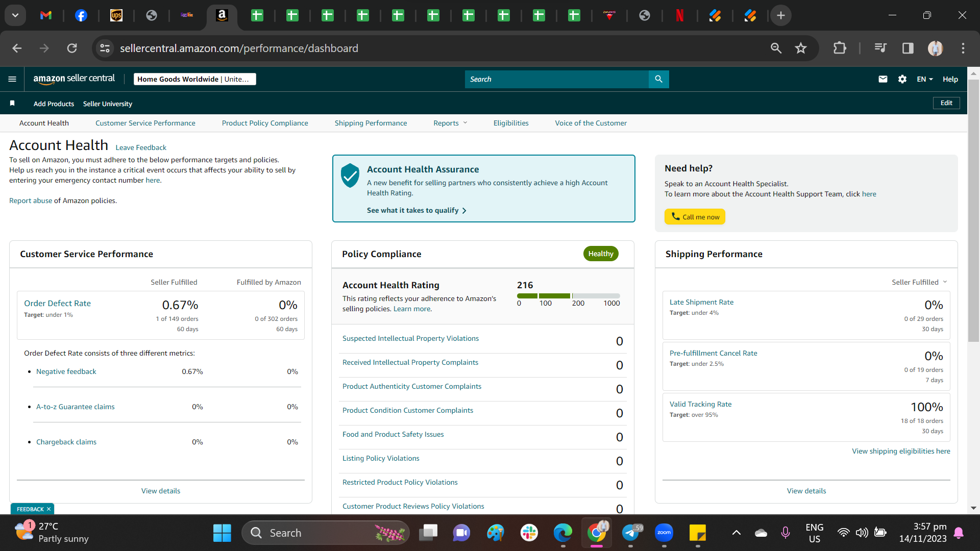Expand the Reports menu dropdown

[450, 123]
